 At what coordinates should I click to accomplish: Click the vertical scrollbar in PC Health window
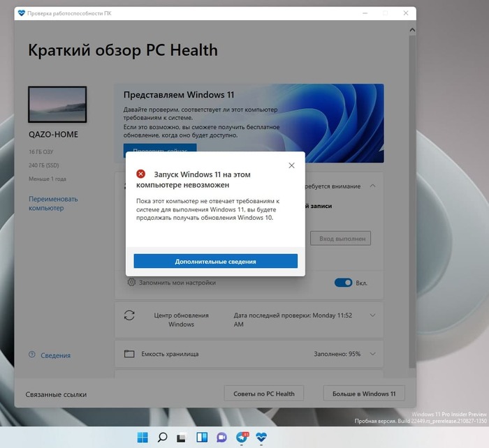(x=412, y=202)
